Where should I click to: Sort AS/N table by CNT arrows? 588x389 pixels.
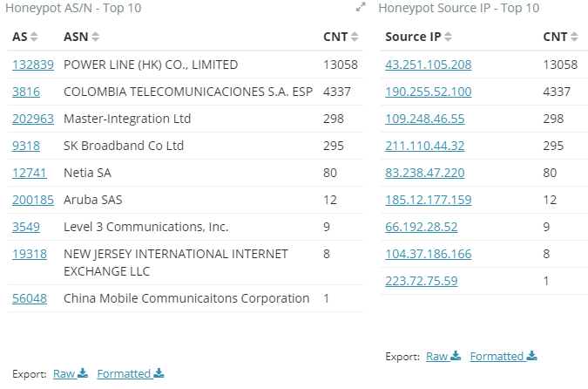pos(355,37)
